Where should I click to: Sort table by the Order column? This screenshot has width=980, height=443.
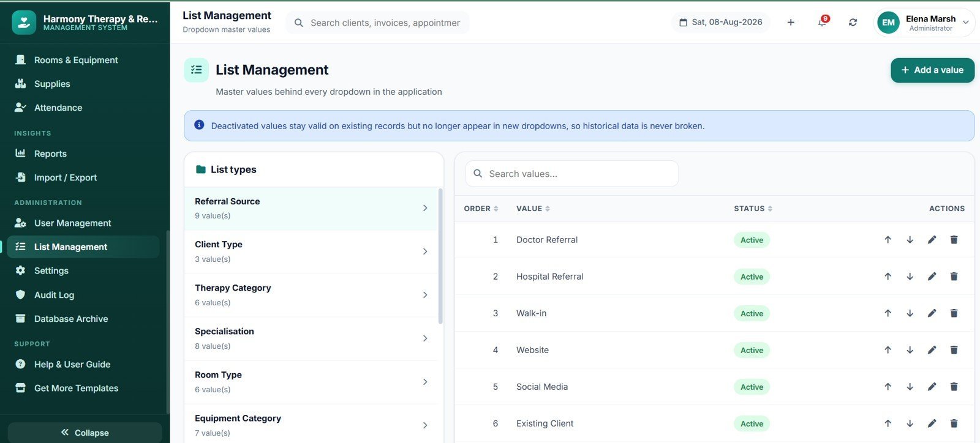481,209
